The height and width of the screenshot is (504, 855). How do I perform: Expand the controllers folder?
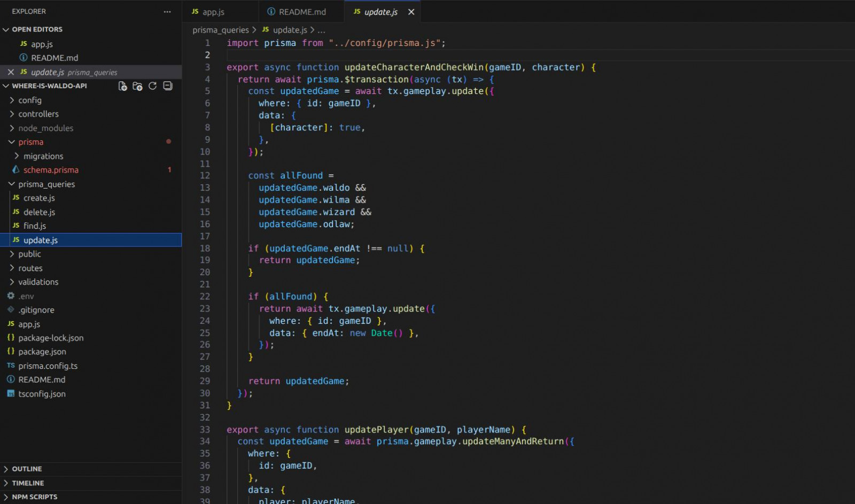click(x=38, y=114)
